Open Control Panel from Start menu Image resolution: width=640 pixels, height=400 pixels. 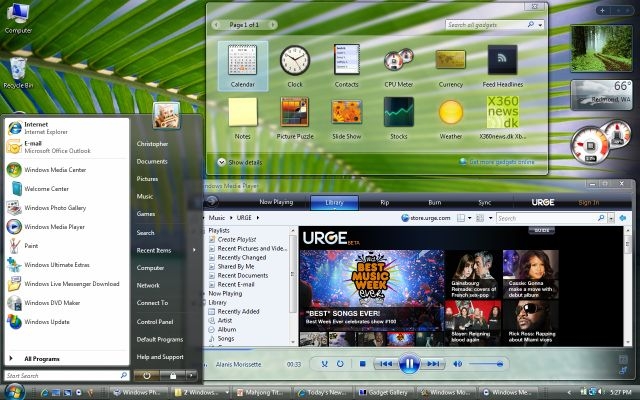[155, 322]
